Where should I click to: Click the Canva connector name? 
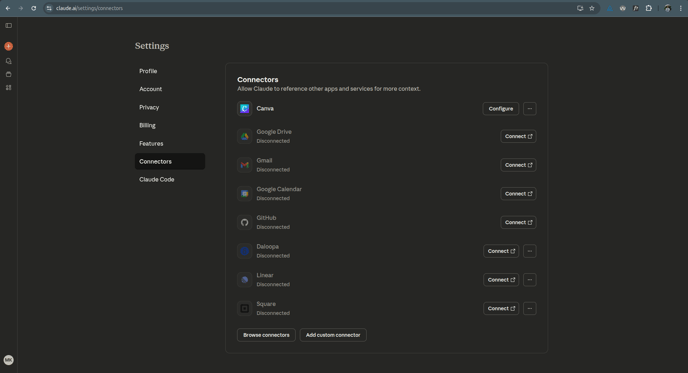click(265, 108)
